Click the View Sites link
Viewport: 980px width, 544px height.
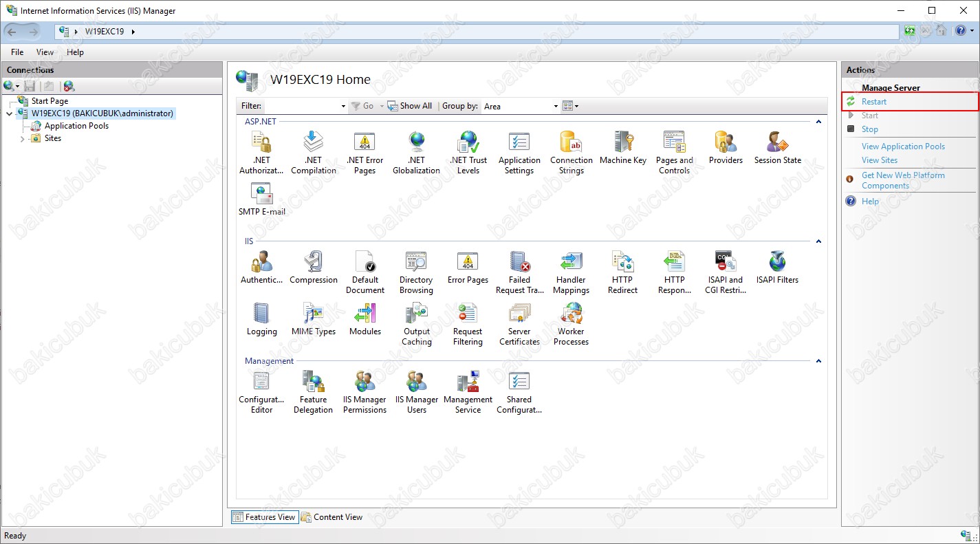[880, 160]
